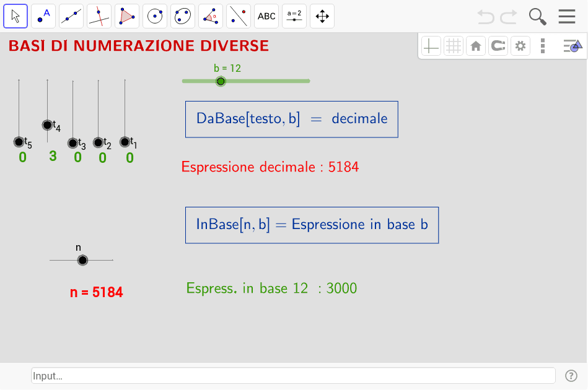Select the Perpendicular Line tool
The height and width of the screenshot is (390, 588).
pyautogui.click(x=99, y=16)
